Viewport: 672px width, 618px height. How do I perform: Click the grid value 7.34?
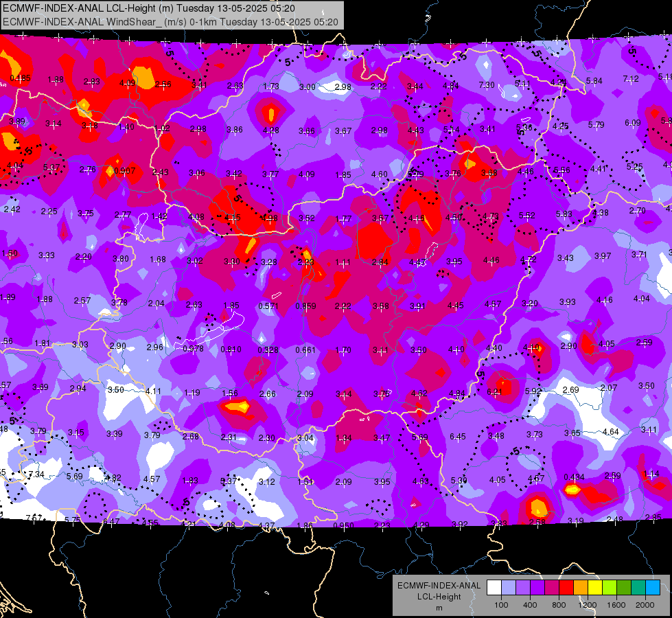click(x=36, y=474)
